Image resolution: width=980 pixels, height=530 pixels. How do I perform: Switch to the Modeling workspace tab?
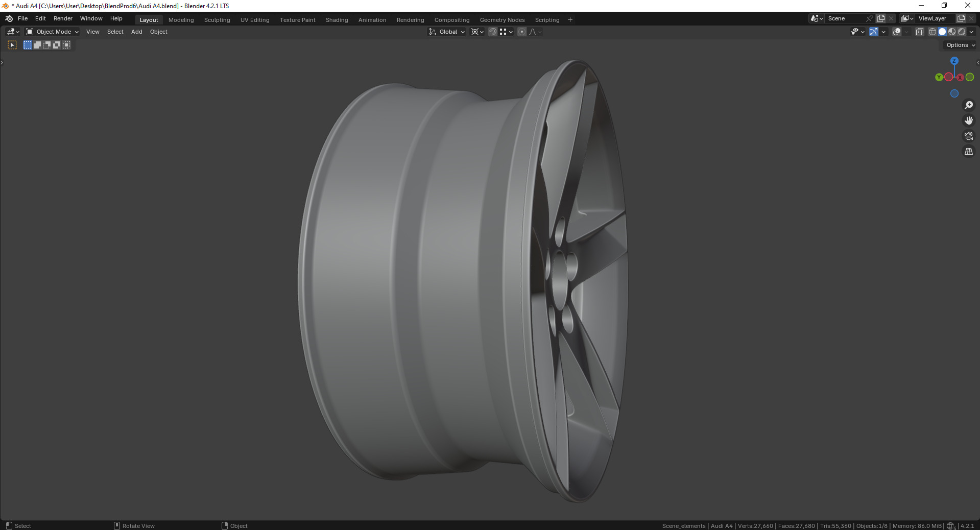pos(181,20)
